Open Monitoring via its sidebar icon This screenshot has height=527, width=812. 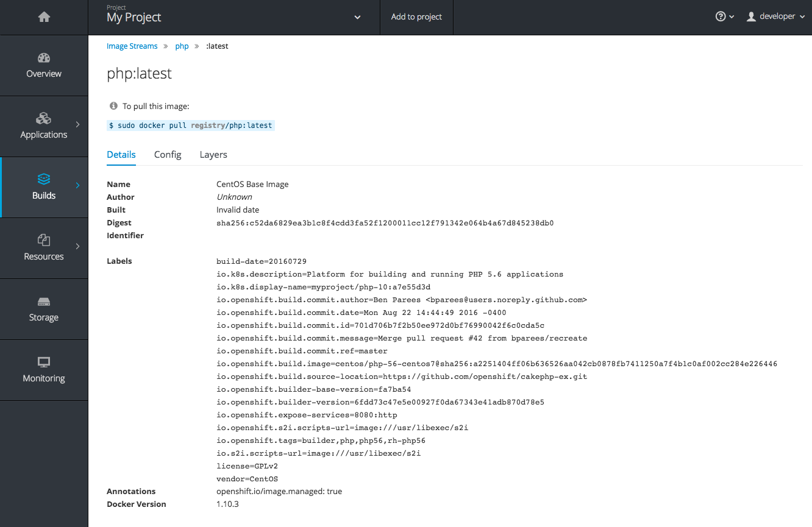43,362
